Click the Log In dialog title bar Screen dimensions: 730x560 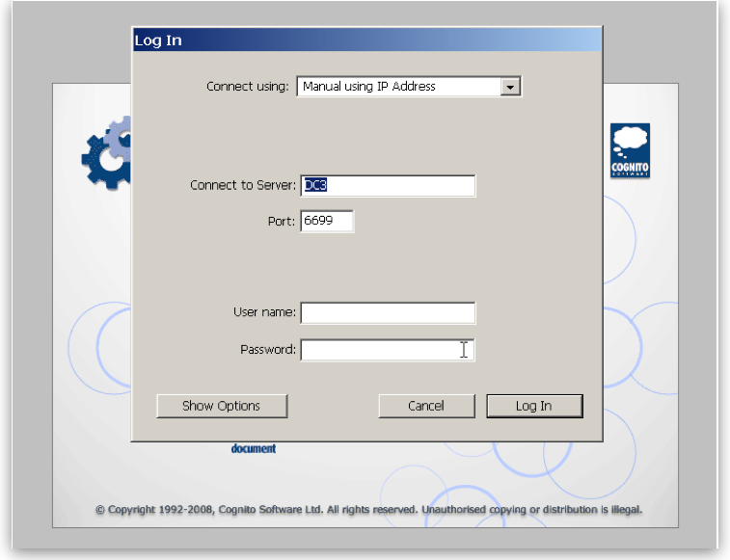pyautogui.click(x=366, y=40)
